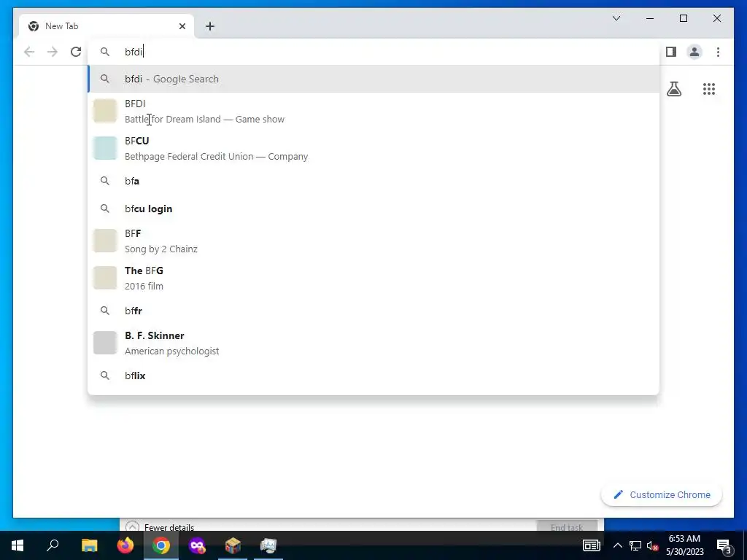This screenshot has height=560, width=747.
Task: Click the BFDI suggestion thumbnail
Action: (105, 111)
